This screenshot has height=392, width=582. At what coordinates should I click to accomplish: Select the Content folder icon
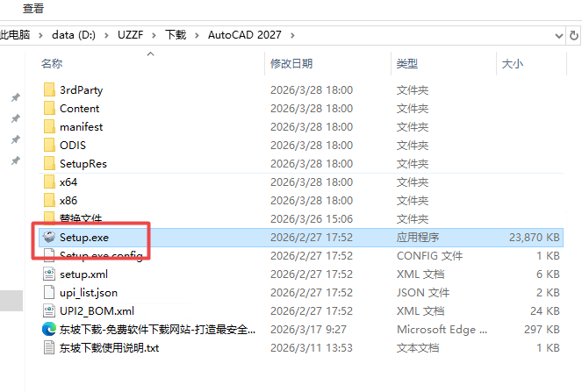click(49, 109)
